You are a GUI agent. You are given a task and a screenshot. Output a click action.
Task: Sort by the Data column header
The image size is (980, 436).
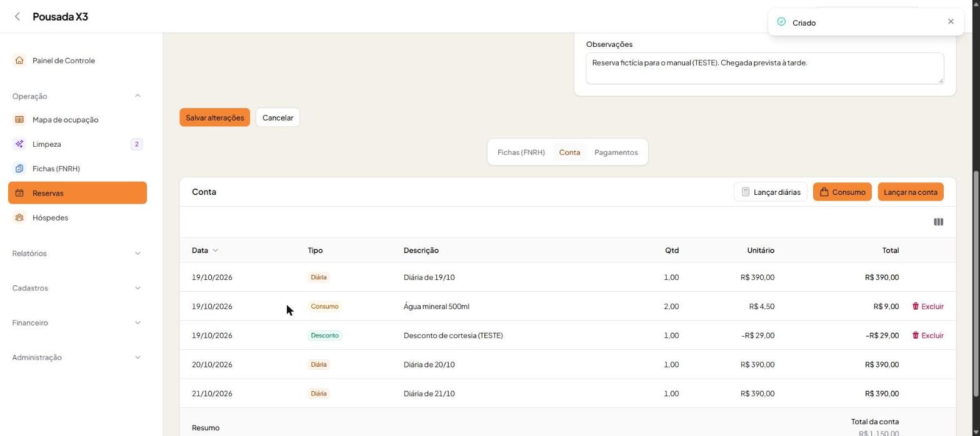click(x=205, y=250)
